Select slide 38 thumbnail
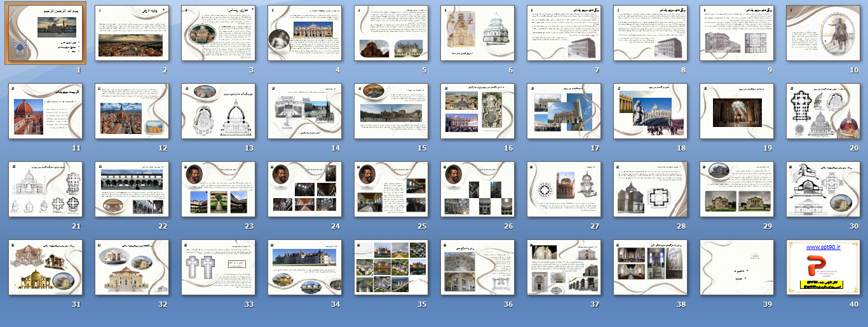The width and height of the screenshot is (868, 327). click(650, 267)
